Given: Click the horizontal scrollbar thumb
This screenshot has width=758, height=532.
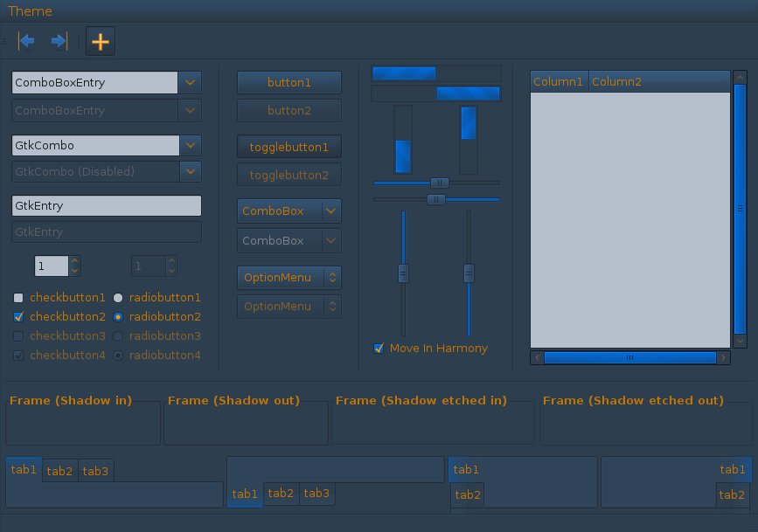Looking at the screenshot, I should click(x=629, y=357).
